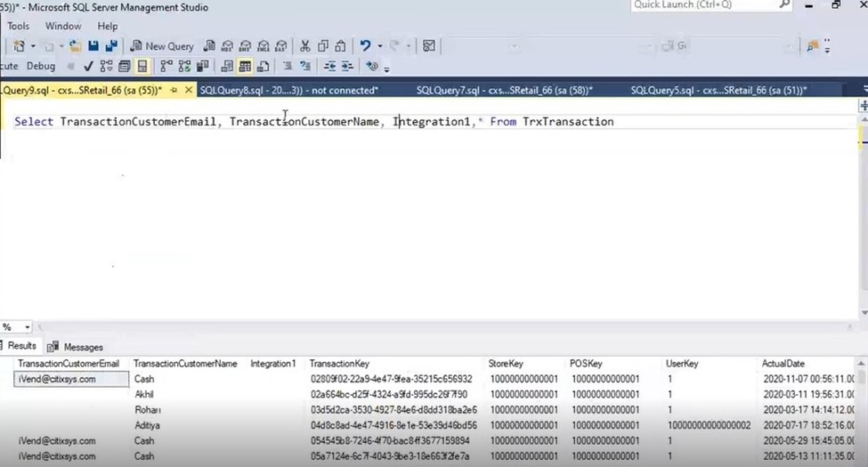Viewport: 868px width, 467px height.
Task: Expand the Undo history dropdown arrow
Action: 380,46
